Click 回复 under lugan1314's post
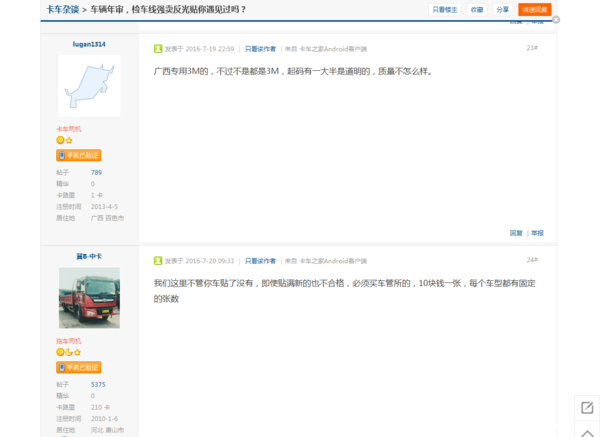 516,232
